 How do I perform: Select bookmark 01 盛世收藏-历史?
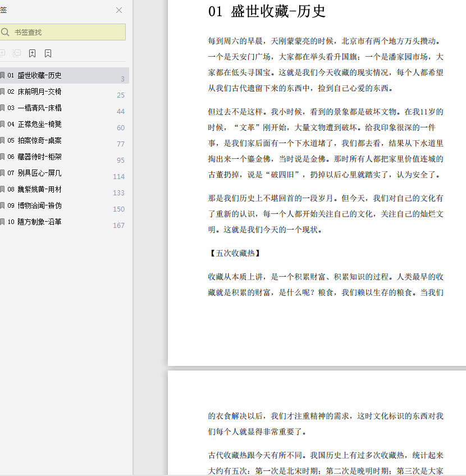[39, 76]
